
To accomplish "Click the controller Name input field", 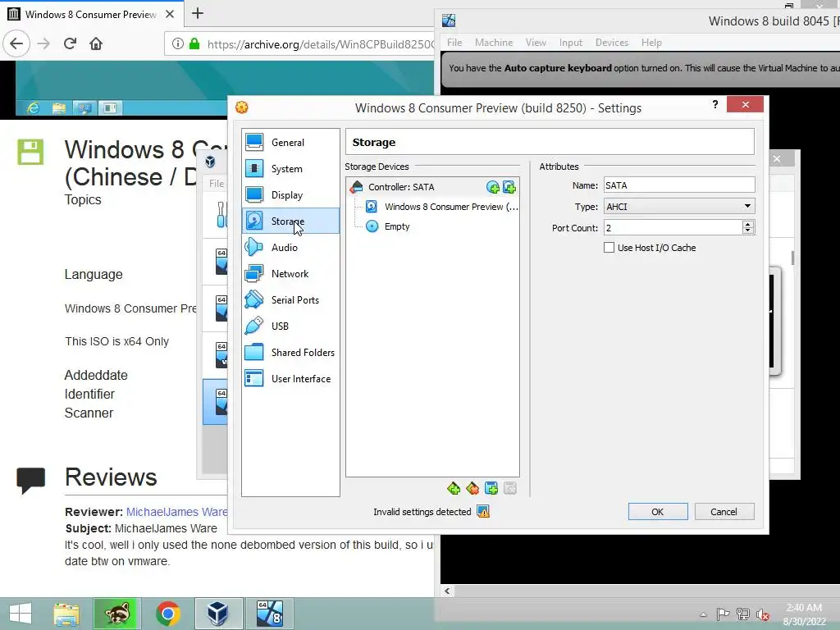I will pyautogui.click(x=679, y=185).
